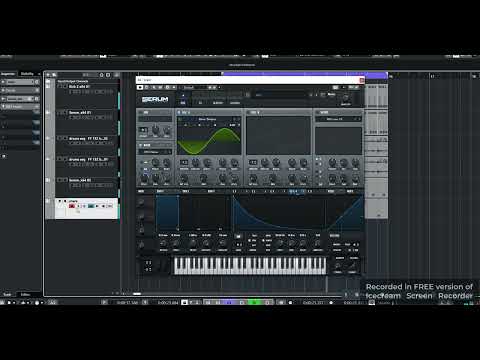Click the filter Mix knob
The width and height of the screenshot is (480, 360).
pyautogui.click(x=355, y=179)
